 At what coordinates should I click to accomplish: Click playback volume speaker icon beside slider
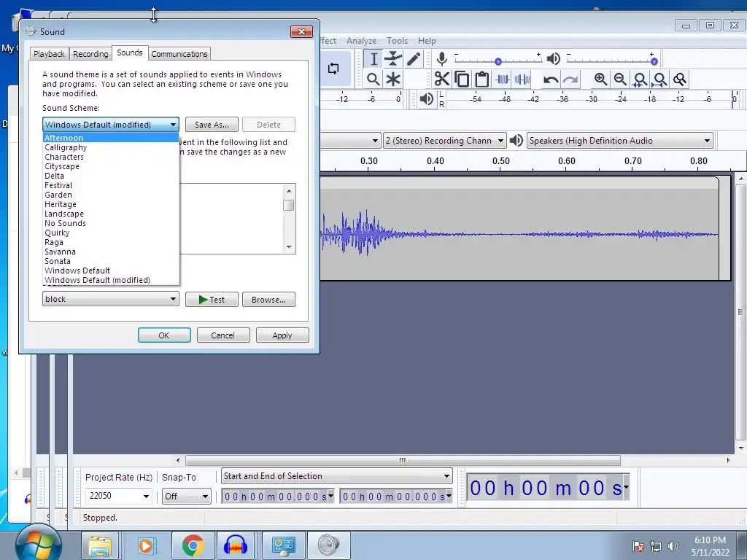553,59
